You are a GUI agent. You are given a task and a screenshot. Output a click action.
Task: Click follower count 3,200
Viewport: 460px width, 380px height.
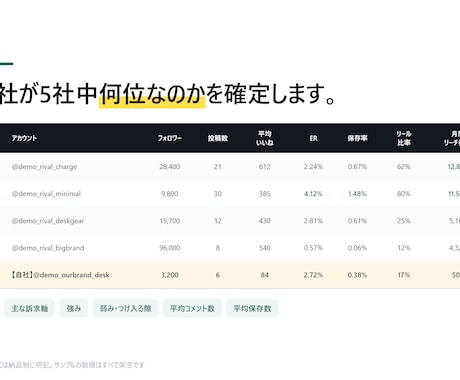pos(170,275)
